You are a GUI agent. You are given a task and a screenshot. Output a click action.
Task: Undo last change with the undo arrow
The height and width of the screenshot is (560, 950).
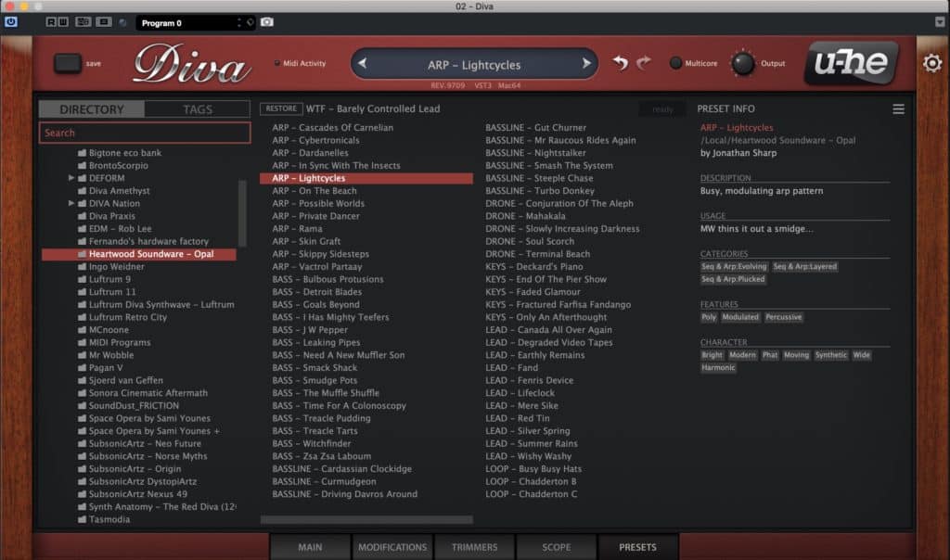point(620,63)
